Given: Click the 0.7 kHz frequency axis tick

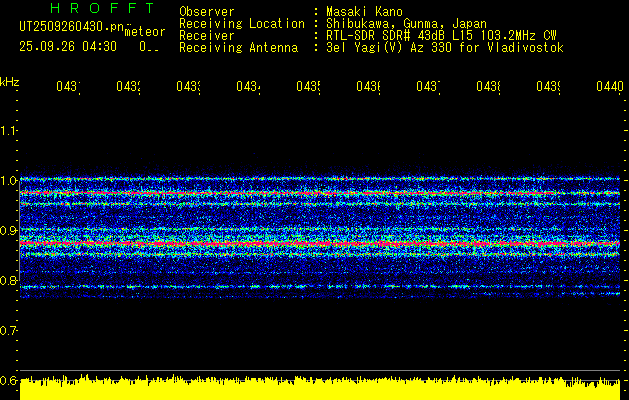Looking at the screenshot, I should [x=10, y=330].
